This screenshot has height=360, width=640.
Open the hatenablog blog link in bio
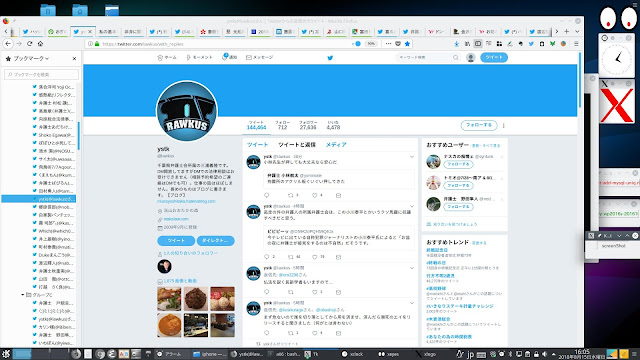click(x=186, y=202)
